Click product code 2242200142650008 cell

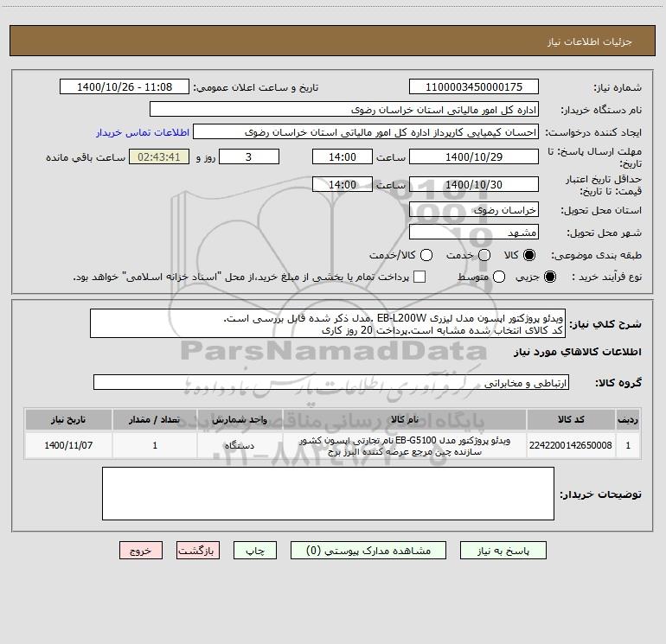[571, 445]
